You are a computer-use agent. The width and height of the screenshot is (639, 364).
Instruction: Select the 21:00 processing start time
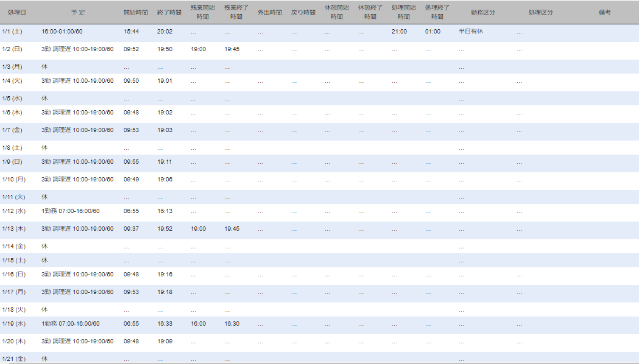tap(399, 31)
